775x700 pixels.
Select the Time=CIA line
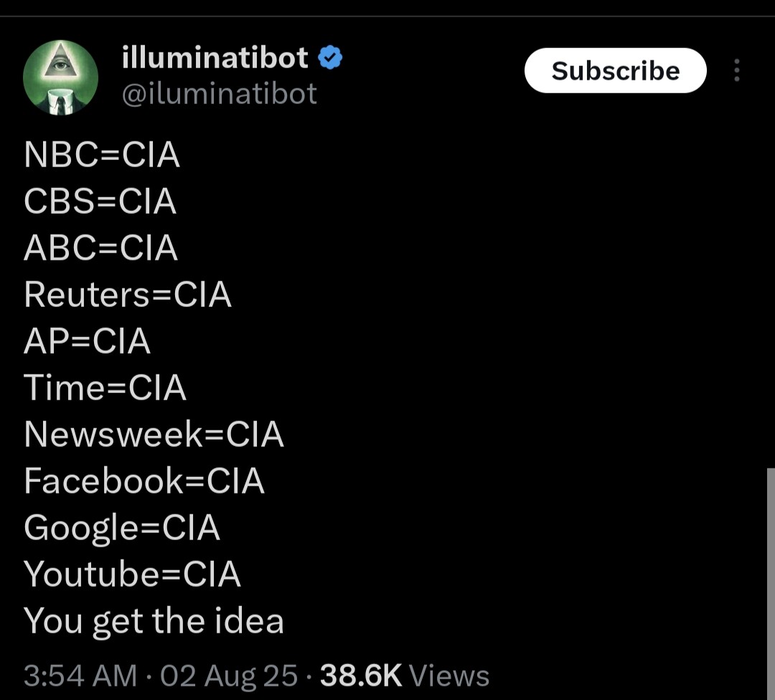tap(105, 388)
